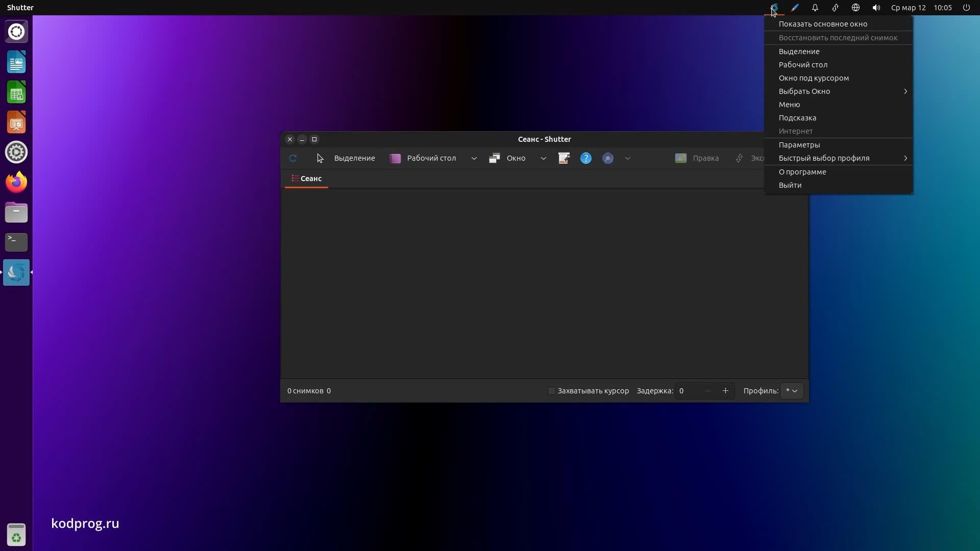Launch Terminal from the dock
This screenshot has width=980, height=551.
[x=16, y=242]
